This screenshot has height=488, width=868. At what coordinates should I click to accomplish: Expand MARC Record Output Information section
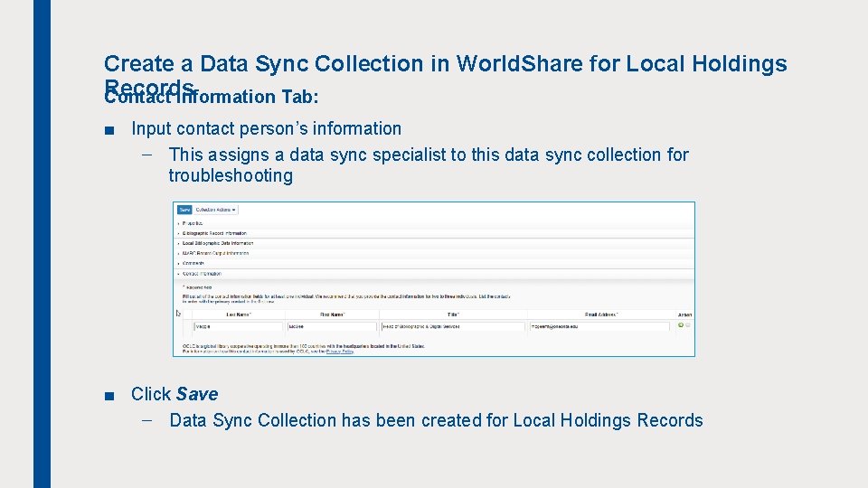click(215, 253)
